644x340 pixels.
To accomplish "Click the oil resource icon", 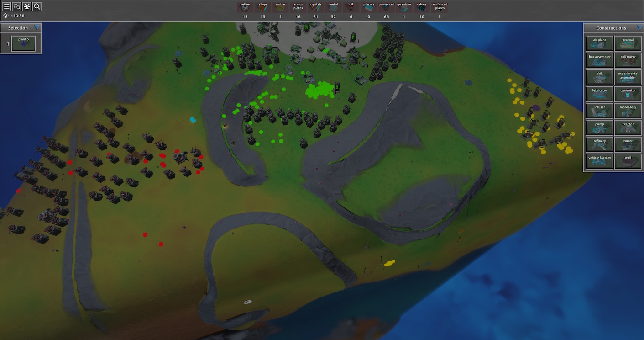I will 351,7.
